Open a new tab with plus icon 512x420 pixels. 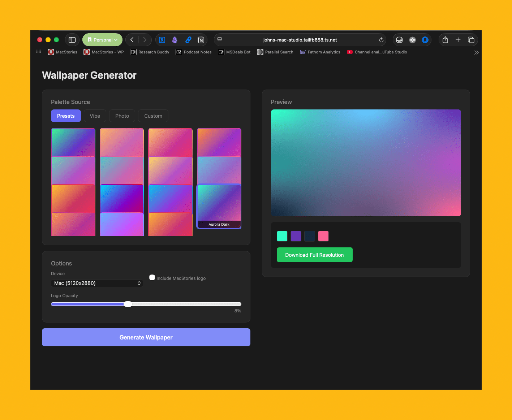(458, 40)
